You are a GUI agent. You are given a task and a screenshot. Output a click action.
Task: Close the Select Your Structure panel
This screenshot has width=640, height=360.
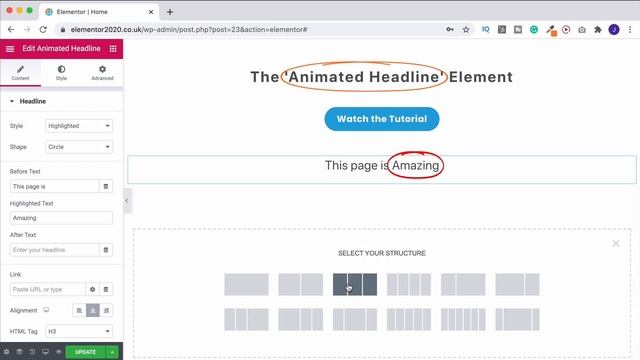pyautogui.click(x=616, y=244)
